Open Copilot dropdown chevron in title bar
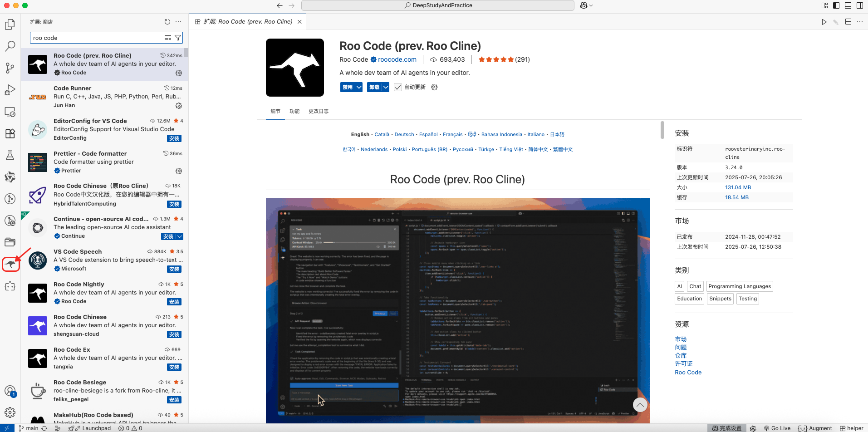 click(591, 5)
